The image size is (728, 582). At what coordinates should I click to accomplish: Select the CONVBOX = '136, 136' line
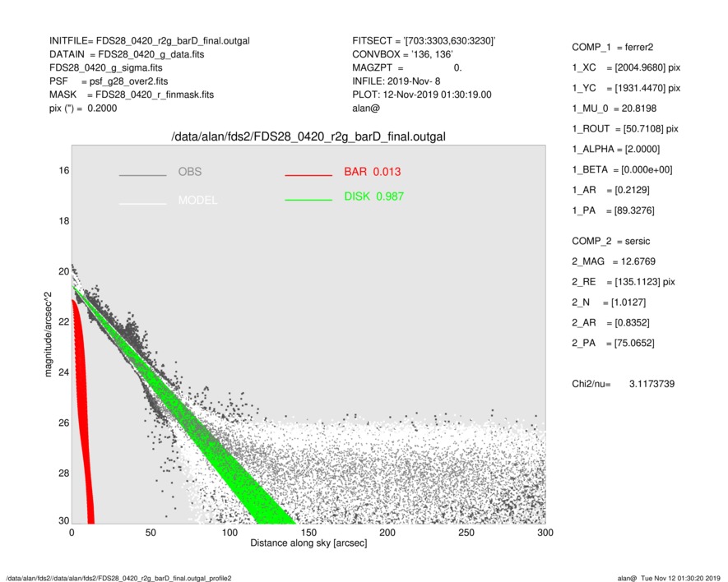point(402,54)
